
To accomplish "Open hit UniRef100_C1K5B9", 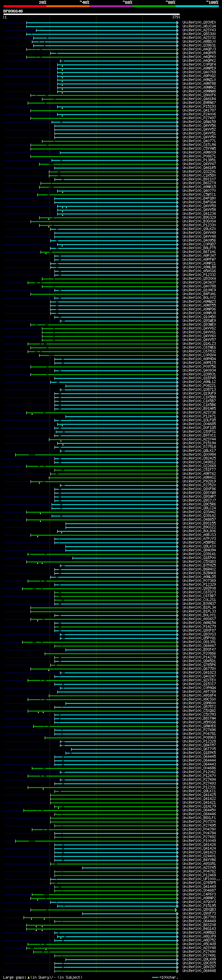I will pyautogui.click(x=199, y=397).
